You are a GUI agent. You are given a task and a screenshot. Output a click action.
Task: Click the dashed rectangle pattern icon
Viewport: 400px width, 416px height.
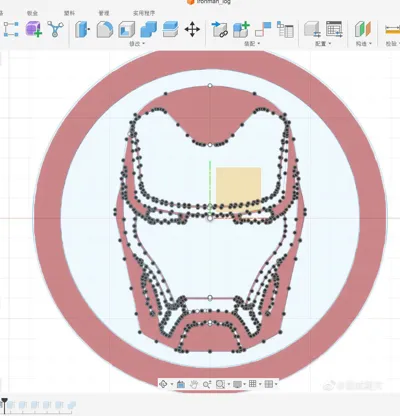pos(11,29)
